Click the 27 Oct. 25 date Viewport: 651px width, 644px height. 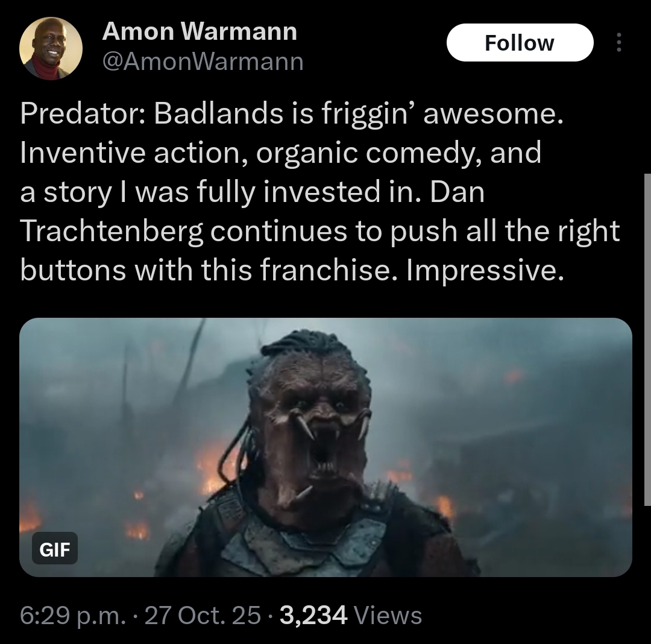(203, 615)
